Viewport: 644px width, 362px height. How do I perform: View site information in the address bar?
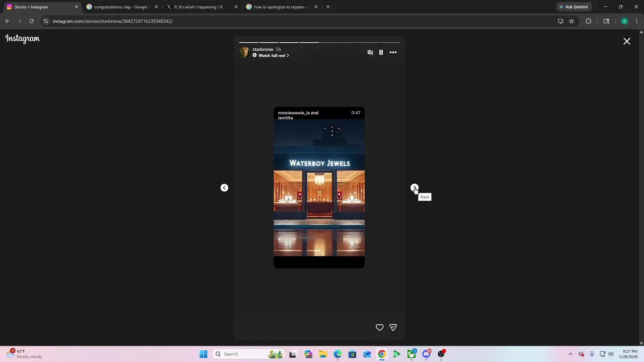point(46,21)
